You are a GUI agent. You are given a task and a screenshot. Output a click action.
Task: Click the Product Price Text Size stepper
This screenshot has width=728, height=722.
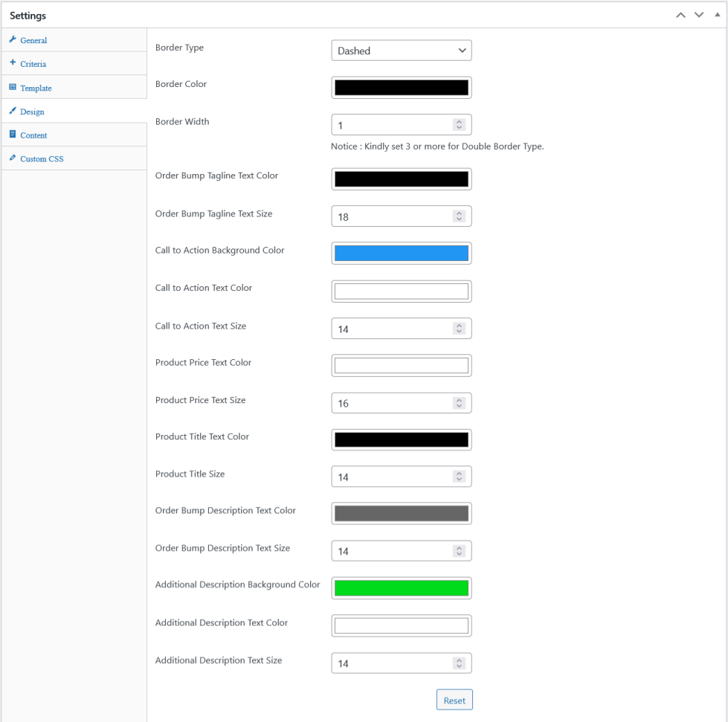459,403
